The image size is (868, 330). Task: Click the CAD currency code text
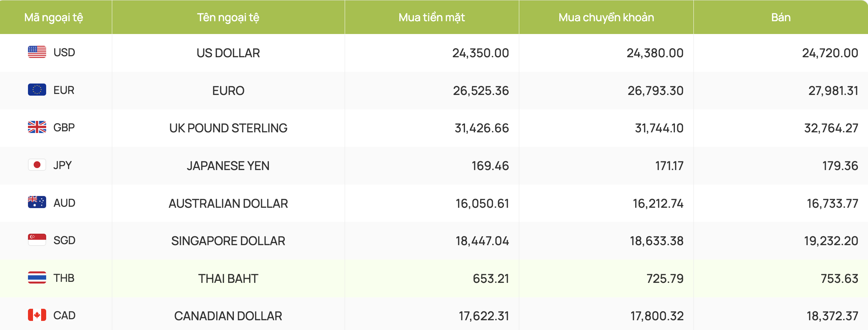click(64, 316)
